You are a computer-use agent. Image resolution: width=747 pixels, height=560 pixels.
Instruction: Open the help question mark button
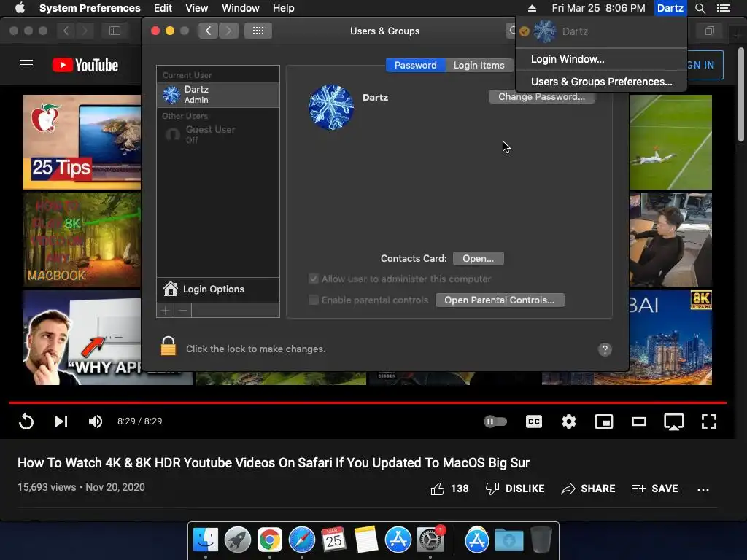pyautogui.click(x=605, y=349)
